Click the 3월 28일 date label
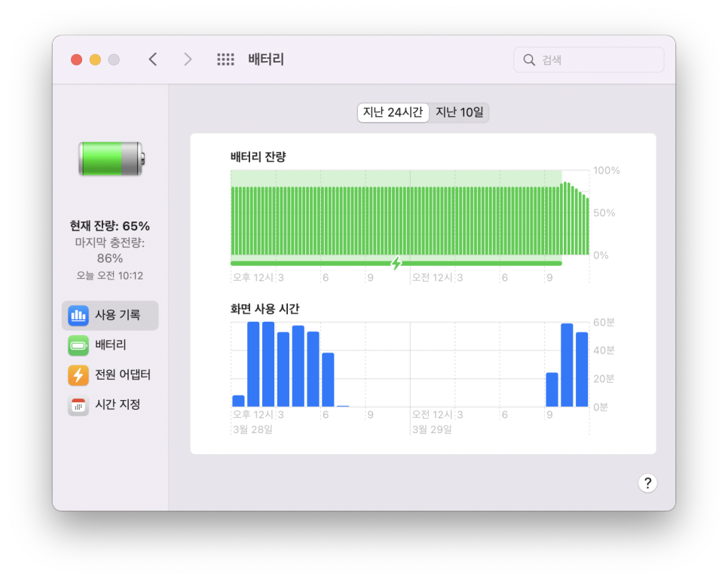 (x=253, y=429)
